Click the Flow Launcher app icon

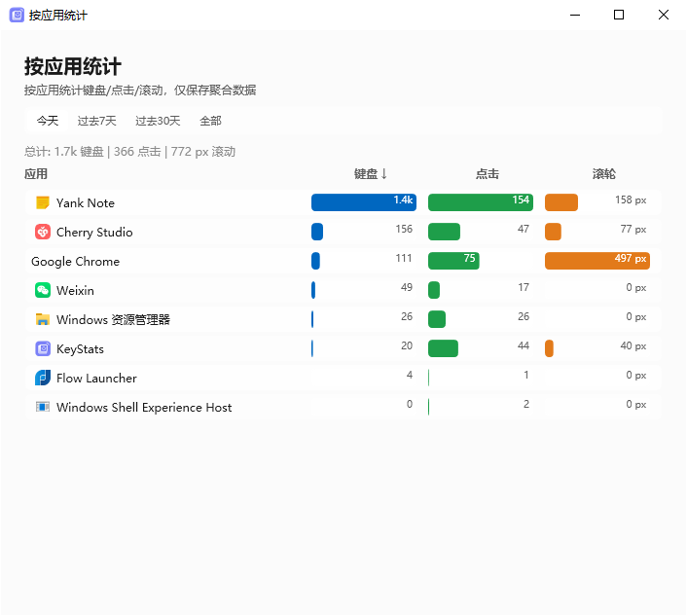[43, 378]
